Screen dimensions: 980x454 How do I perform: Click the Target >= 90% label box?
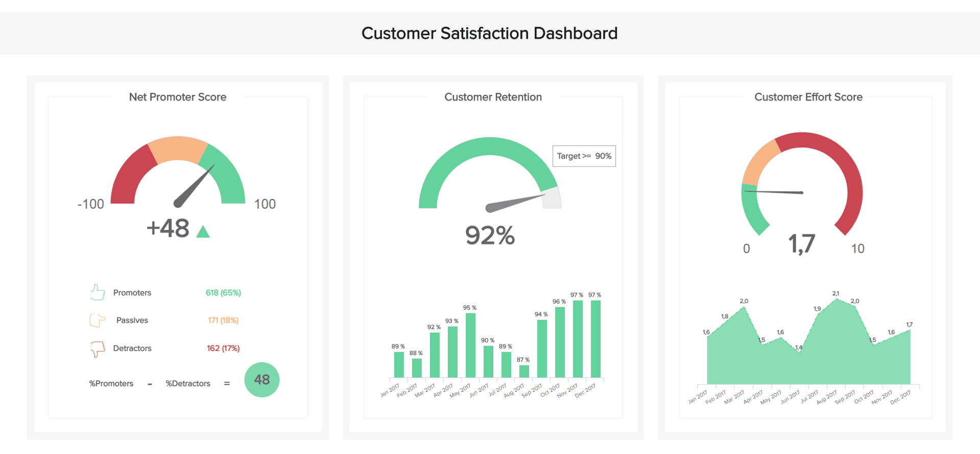pyautogui.click(x=584, y=156)
